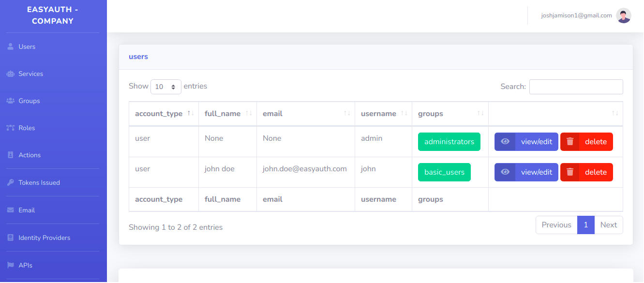Image resolution: width=644 pixels, height=283 pixels.
Task: Select page 1 in pagination
Action: [586, 225]
